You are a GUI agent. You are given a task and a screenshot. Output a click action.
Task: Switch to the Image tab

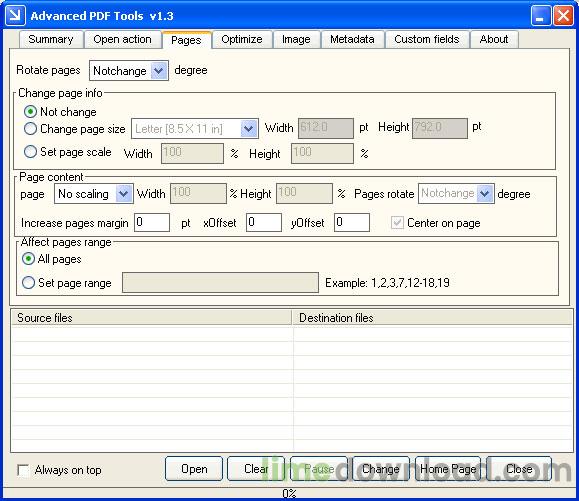coord(296,39)
